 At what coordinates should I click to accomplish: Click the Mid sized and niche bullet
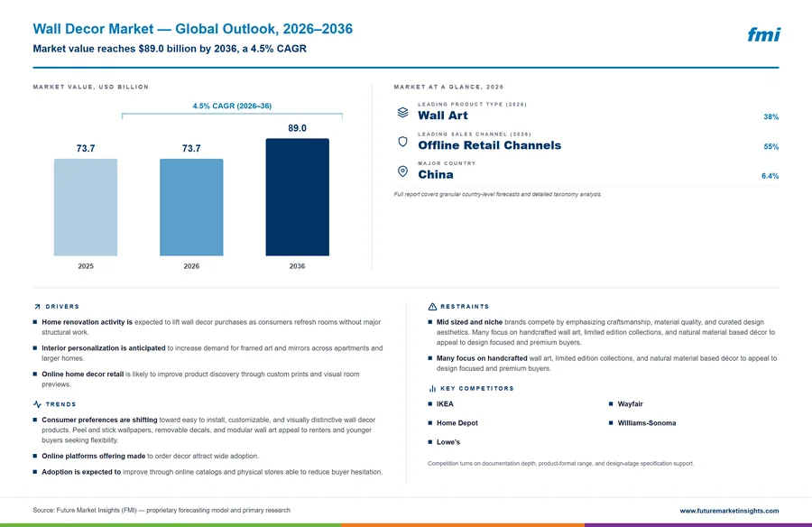601,332
